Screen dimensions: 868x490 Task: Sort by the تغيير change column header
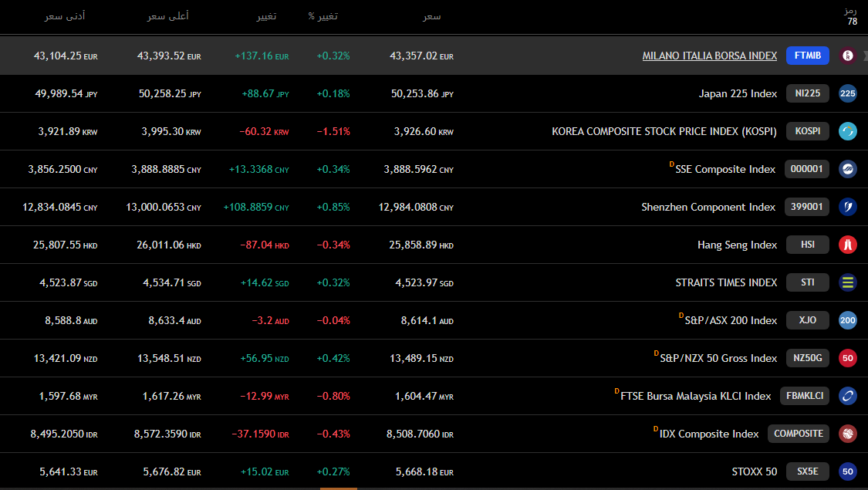tap(266, 17)
